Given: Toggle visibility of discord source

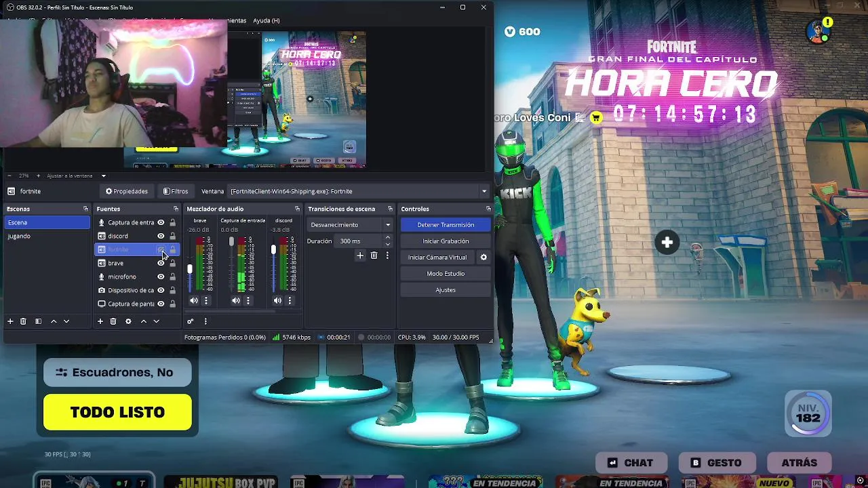Looking at the screenshot, I should click(161, 236).
